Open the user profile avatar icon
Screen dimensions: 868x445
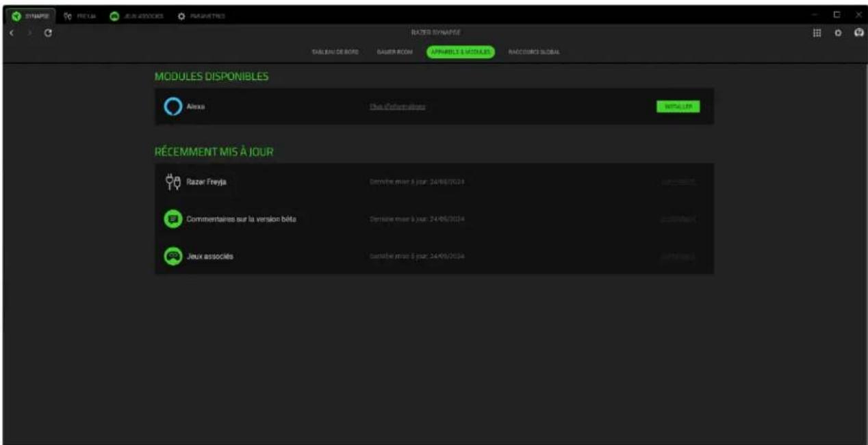(x=858, y=33)
